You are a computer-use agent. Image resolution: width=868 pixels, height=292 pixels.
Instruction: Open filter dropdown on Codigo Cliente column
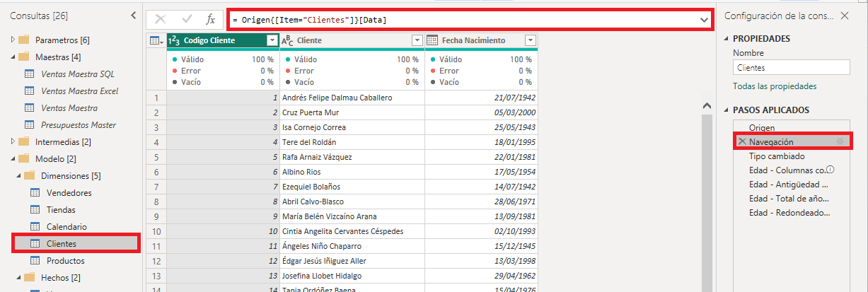coord(272,40)
